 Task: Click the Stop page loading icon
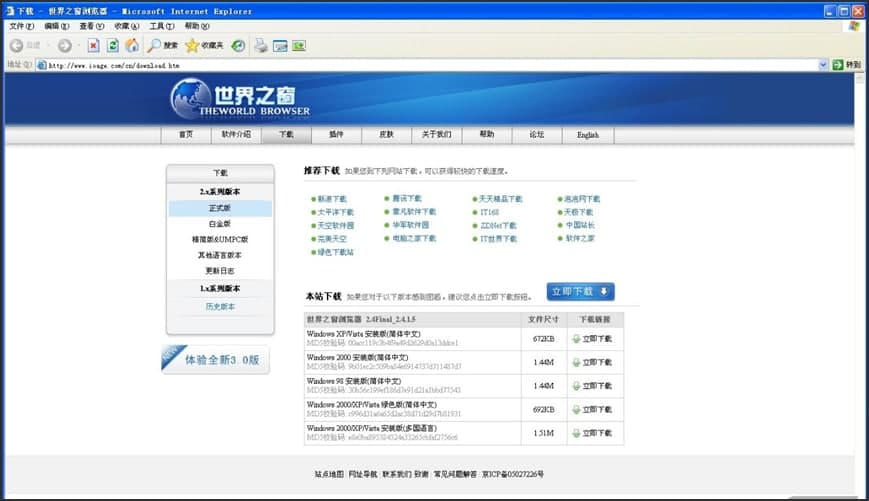(93, 45)
